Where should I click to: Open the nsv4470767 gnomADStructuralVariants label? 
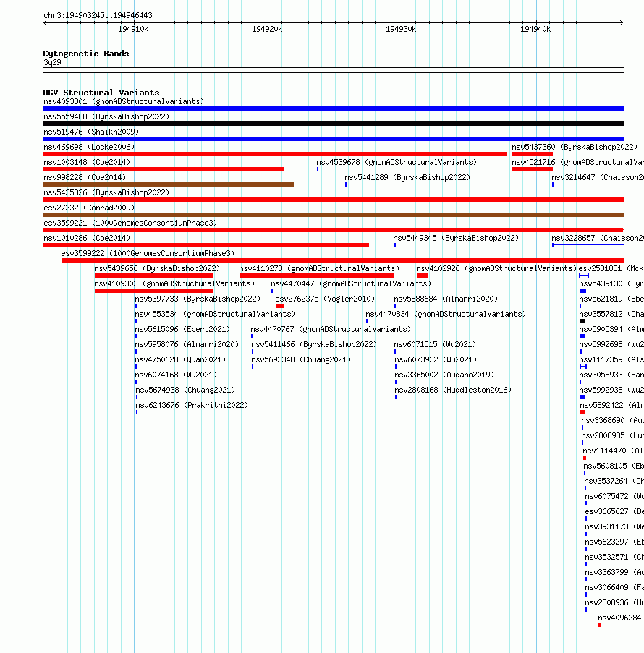(331, 330)
